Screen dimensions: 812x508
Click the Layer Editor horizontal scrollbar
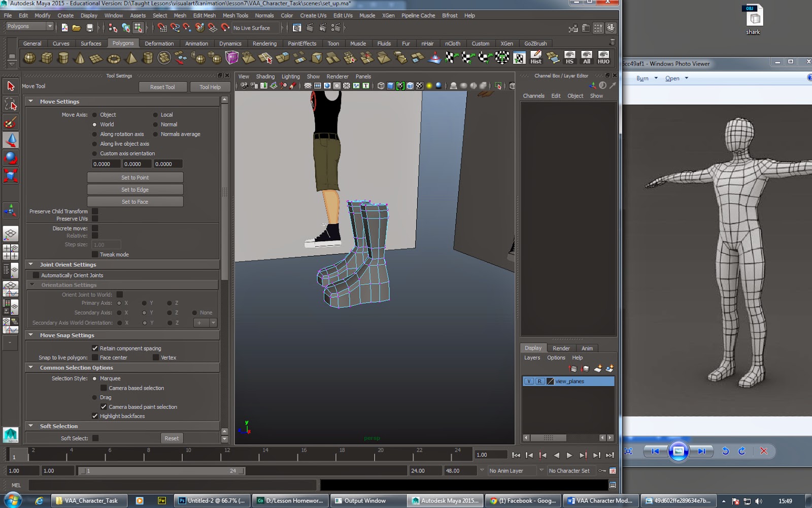click(x=549, y=438)
